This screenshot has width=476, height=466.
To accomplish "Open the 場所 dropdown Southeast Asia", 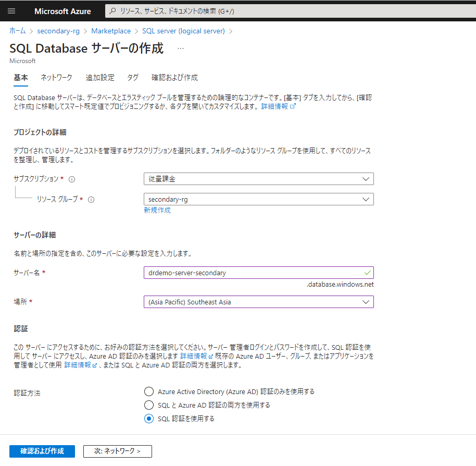I will click(x=259, y=302).
